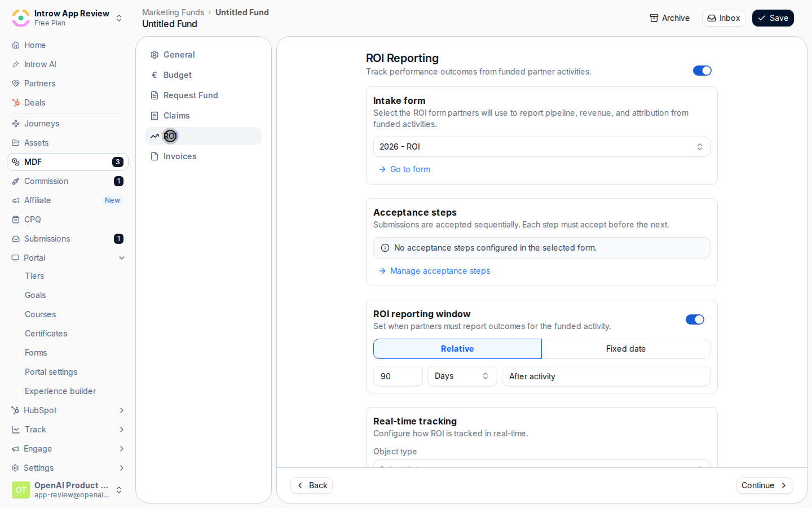Click the Continue button

[x=765, y=485]
